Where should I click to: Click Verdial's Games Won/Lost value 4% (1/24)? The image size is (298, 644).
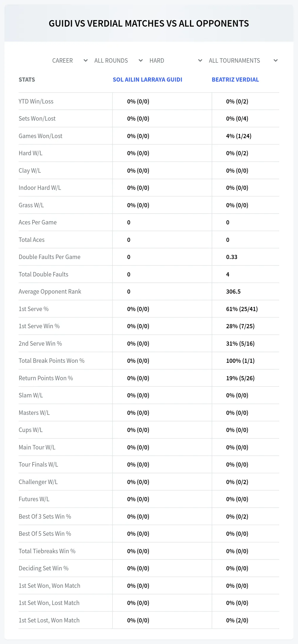[239, 136]
